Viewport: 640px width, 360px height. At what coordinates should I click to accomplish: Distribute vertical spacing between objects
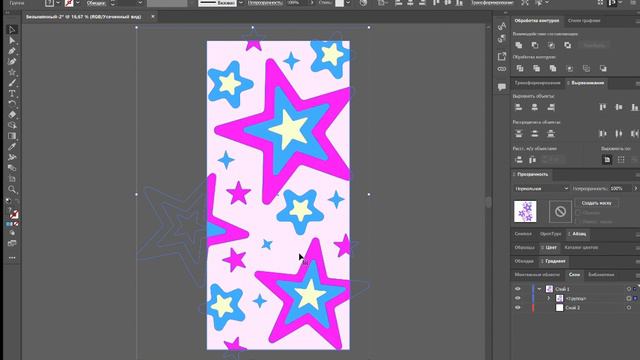click(x=518, y=160)
